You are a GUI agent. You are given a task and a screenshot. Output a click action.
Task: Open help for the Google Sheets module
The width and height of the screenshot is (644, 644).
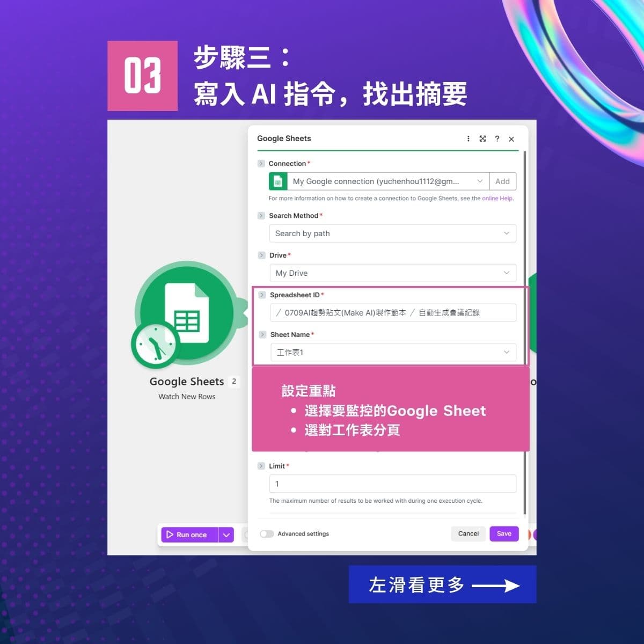[497, 138]
